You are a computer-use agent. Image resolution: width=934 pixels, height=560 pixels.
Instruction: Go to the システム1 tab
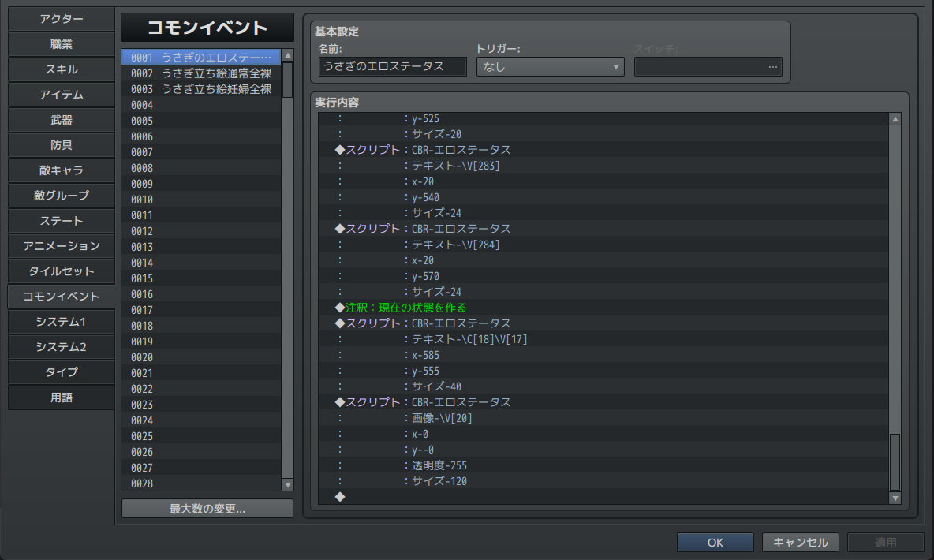click(62, 322)
